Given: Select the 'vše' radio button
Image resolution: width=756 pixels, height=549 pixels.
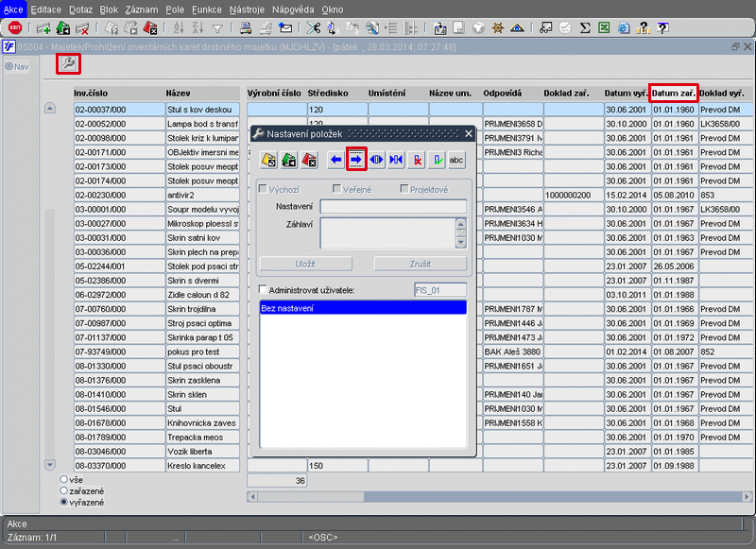Looking at the screenshot, I should 64,480.
